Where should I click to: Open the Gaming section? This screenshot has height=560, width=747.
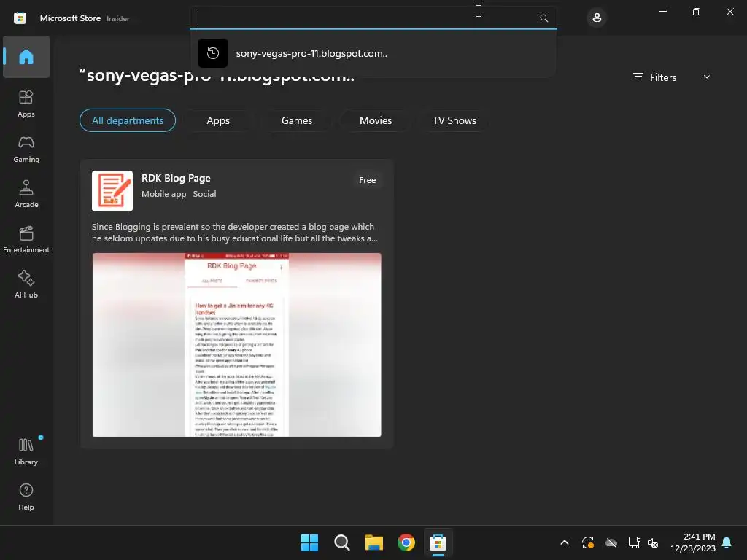(26, 149)
